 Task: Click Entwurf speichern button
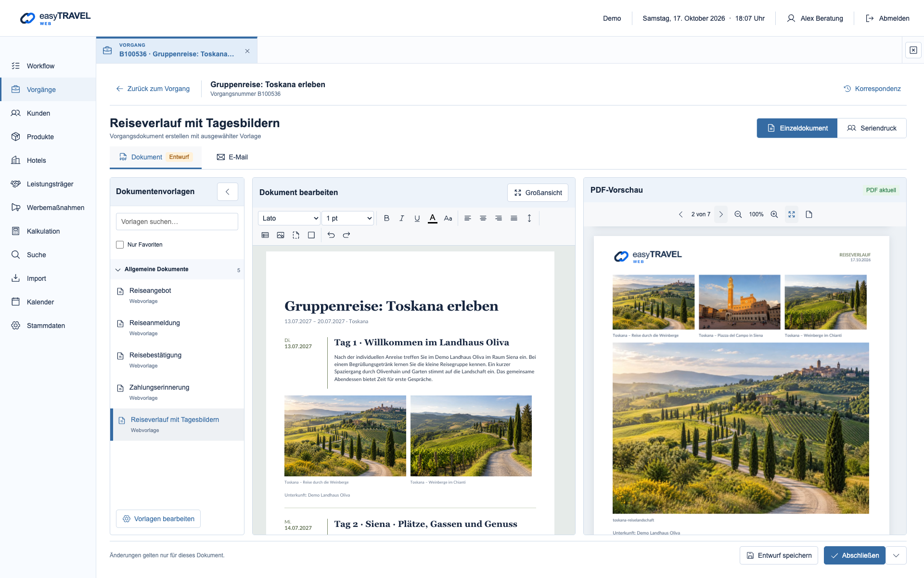[x=779, y=555]
